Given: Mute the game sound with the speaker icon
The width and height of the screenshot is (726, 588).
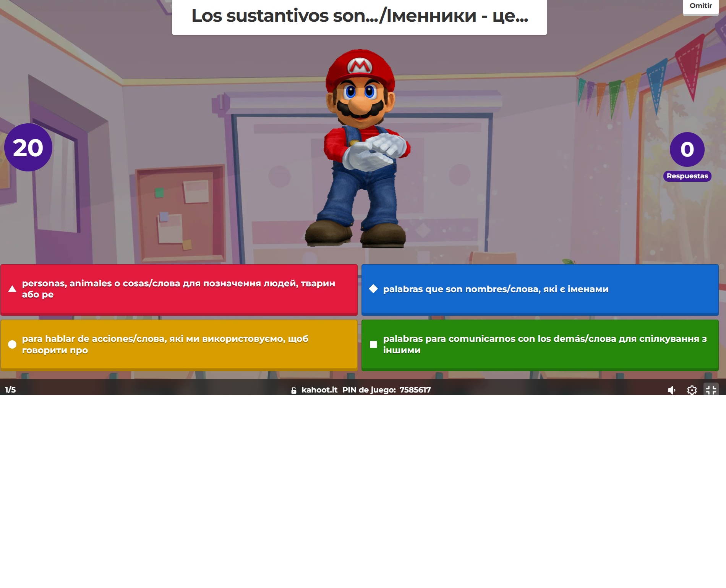Looking at the screenshot, I should click(x=671, y=390).
